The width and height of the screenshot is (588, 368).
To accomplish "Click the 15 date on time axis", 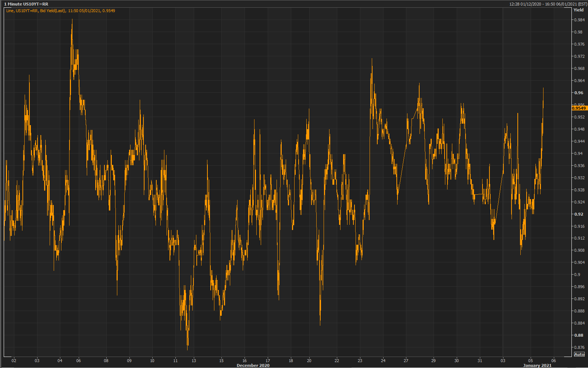I will [221, 361].
